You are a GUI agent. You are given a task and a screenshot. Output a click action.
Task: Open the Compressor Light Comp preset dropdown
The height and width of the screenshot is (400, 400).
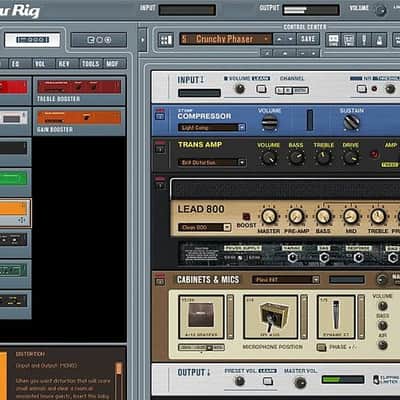click(242, 127)
